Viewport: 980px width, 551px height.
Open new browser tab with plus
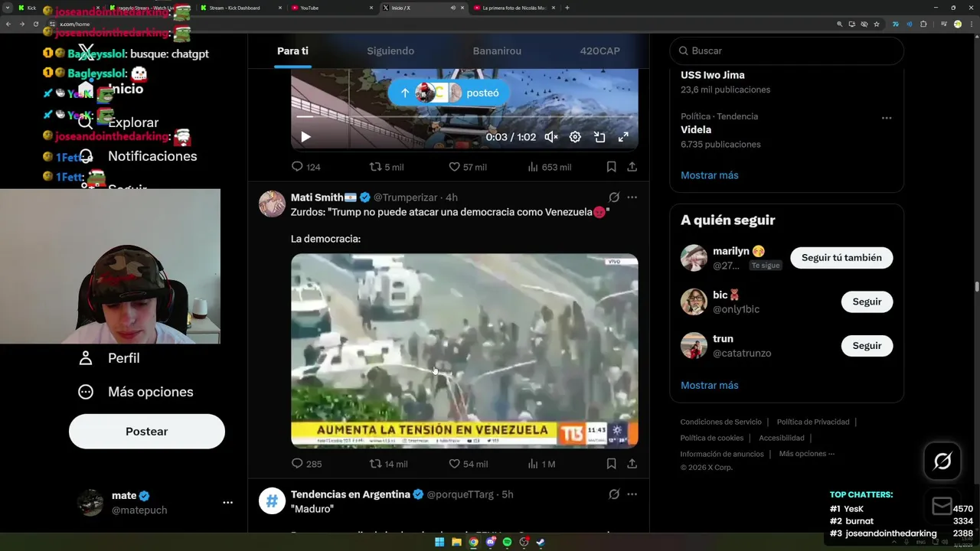click(x=567, y=8)
